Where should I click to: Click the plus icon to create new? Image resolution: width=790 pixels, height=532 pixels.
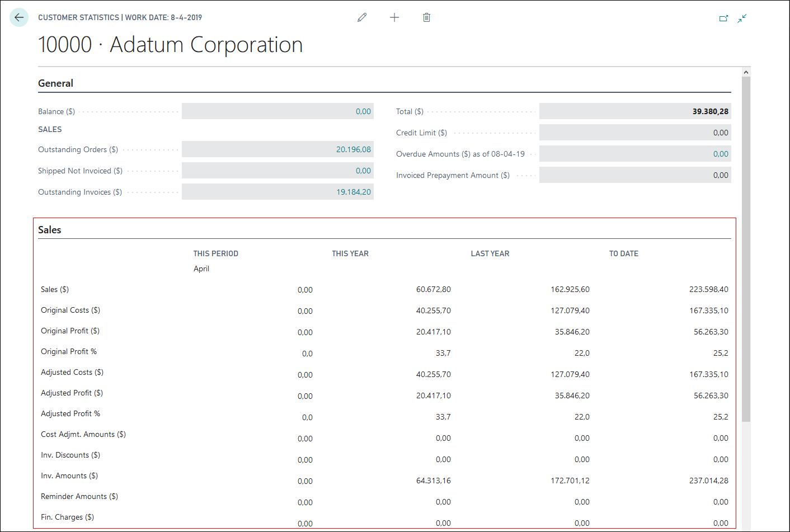pos(394,17)
